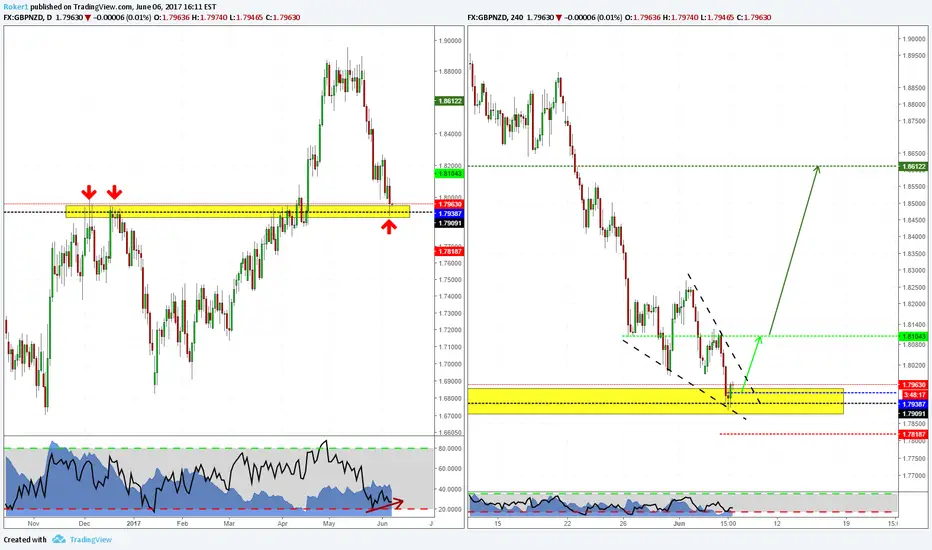
Task: Click the 19 date label on 240 time axis
Action: coord(846,524)
